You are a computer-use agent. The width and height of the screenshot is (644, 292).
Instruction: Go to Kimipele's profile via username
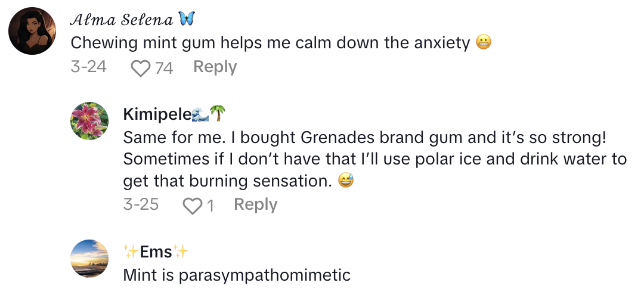tap(157, 114)
